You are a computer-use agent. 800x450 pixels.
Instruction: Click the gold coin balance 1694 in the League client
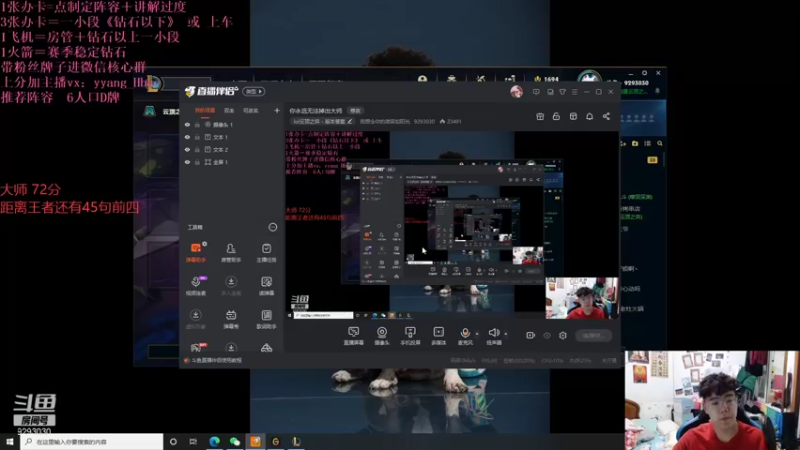[546, 79]
